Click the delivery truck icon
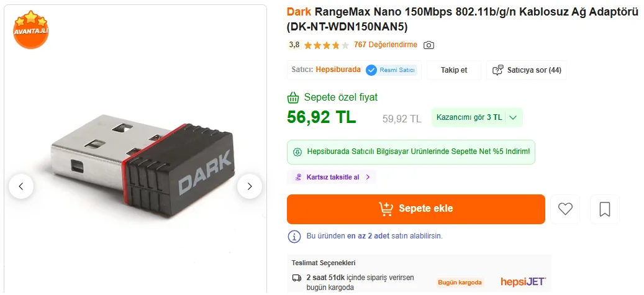Image resolution: width=644 pixels, height=295 pixels. [296, 278]
